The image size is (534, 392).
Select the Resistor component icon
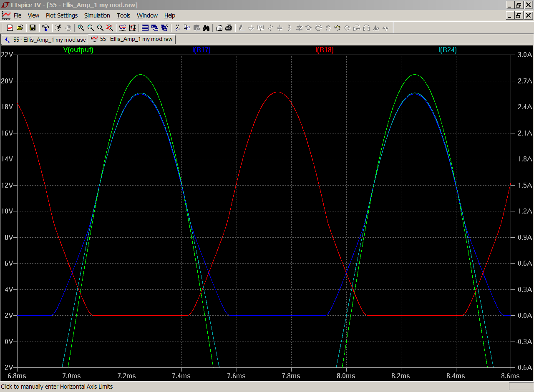(x=270, y=28)
